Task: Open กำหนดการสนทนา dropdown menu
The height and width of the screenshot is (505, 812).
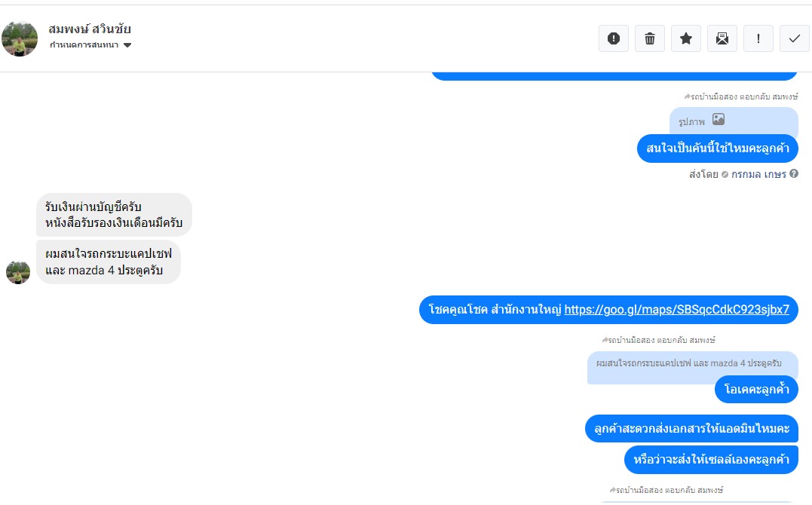Action: pyautogui.click(x=90, y=45)
